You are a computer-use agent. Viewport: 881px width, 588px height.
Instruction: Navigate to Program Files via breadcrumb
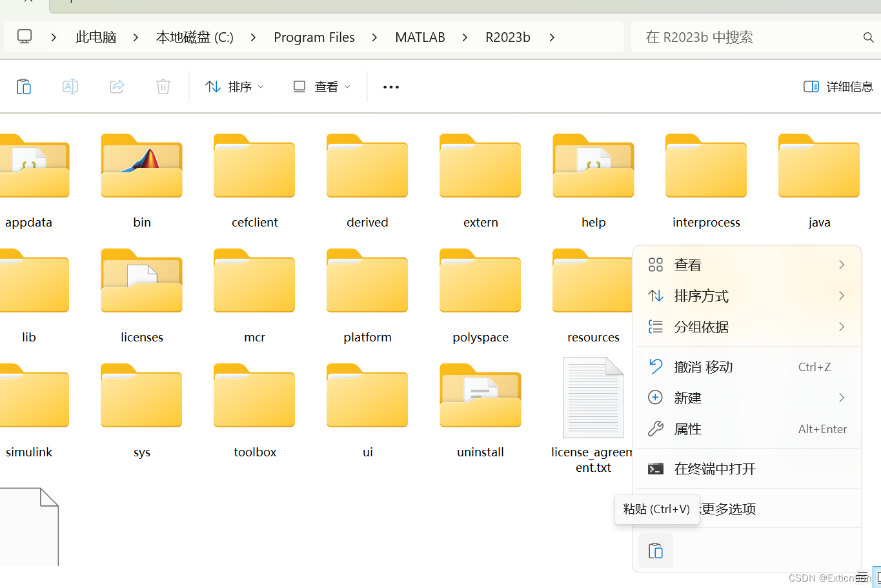click(314, 37)
